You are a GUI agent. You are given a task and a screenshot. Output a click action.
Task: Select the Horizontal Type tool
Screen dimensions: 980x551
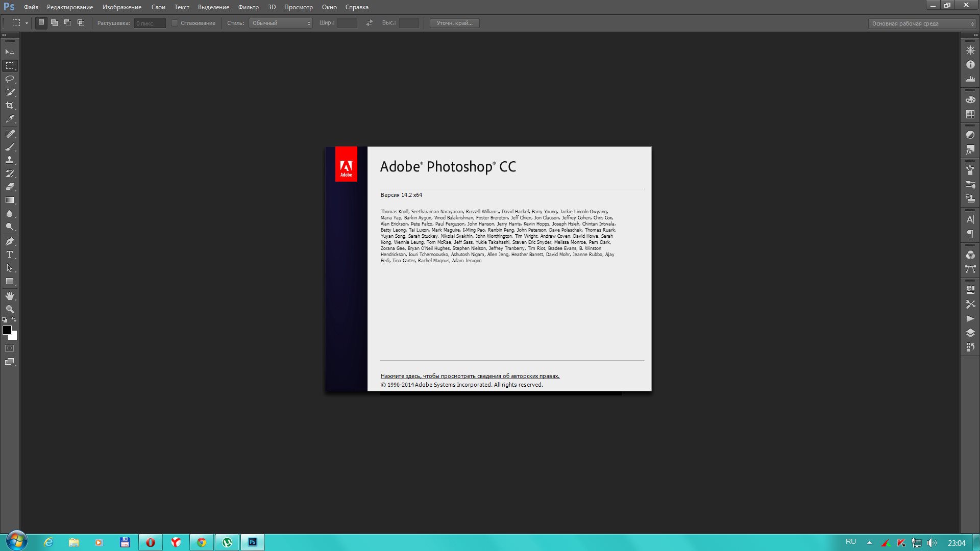click(x=10, y=255)
